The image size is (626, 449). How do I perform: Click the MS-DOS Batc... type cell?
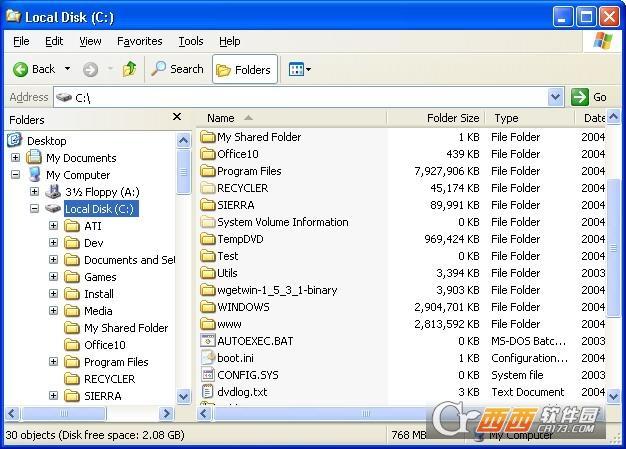pyautogui.click(x=529, y=341)
